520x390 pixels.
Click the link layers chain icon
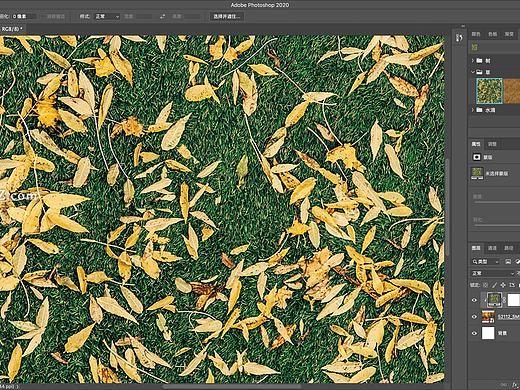[504, 385]
